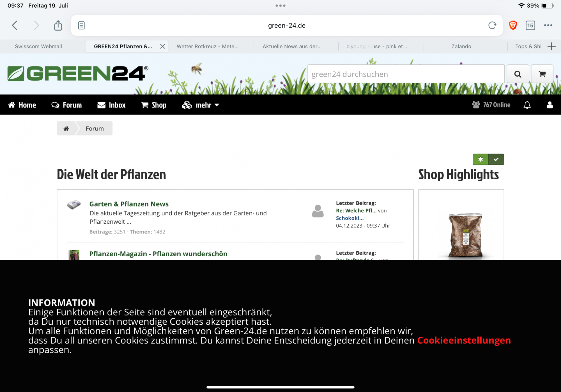Image resolution: width=561 pixels, height=392 pixels.
Task: Reload the green-24.de page
Action: pos(492,26)
